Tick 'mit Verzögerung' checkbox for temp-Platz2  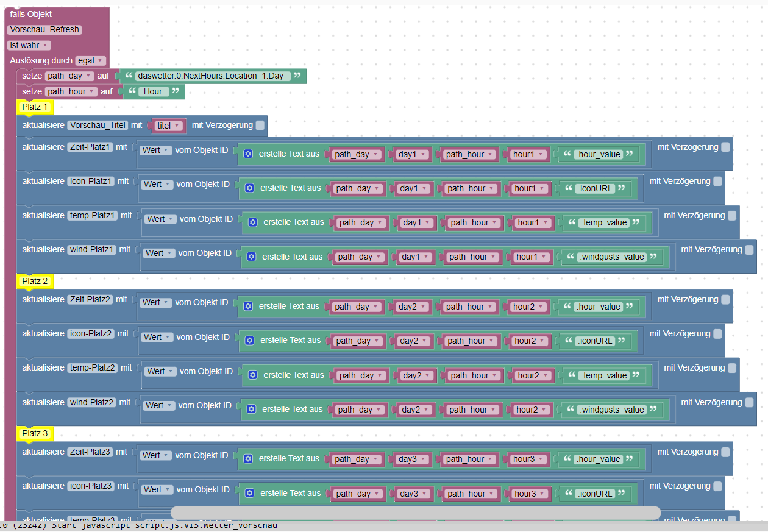coord(732,368)
